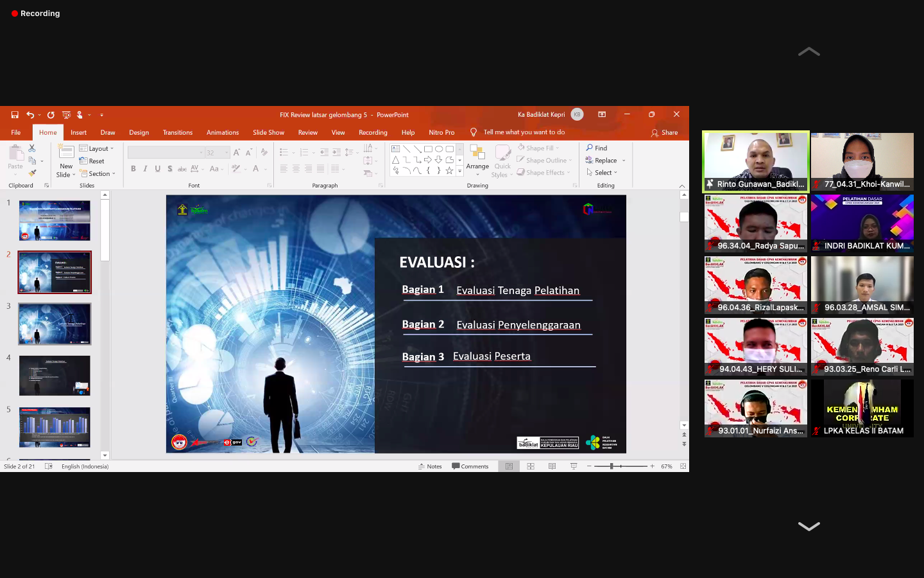Switch to Slide Sorter view
The width and height of the screenshot is (924, 578).
pos(531,466)
